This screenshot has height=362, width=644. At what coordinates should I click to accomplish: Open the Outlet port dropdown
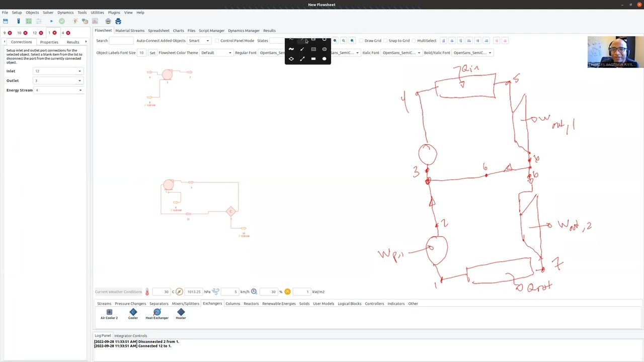point(58,81)
